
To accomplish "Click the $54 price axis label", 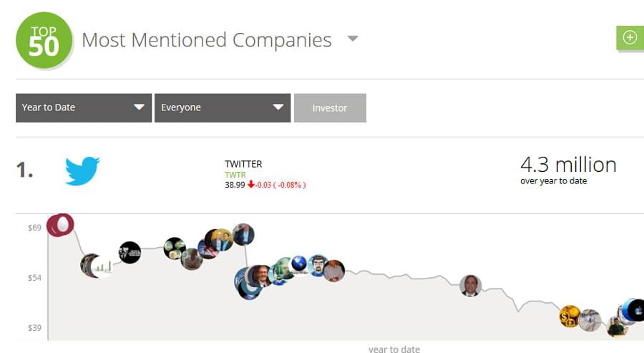I will (34, 278).
